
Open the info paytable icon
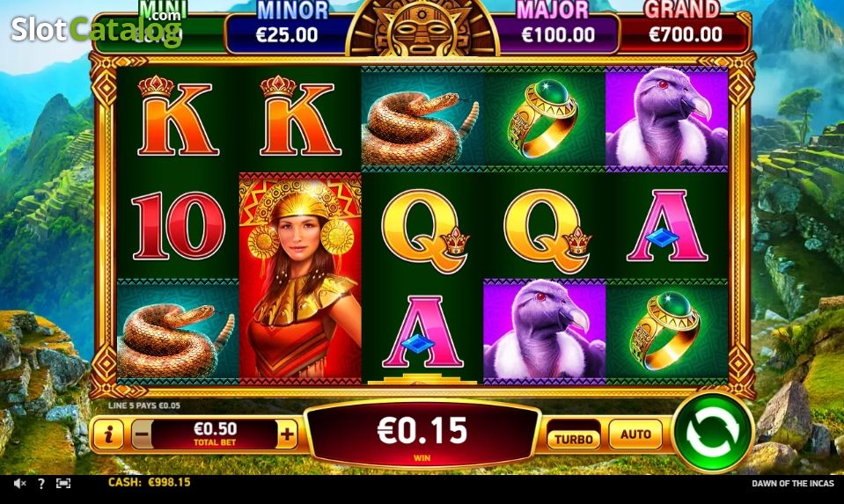tap(108, 435)
